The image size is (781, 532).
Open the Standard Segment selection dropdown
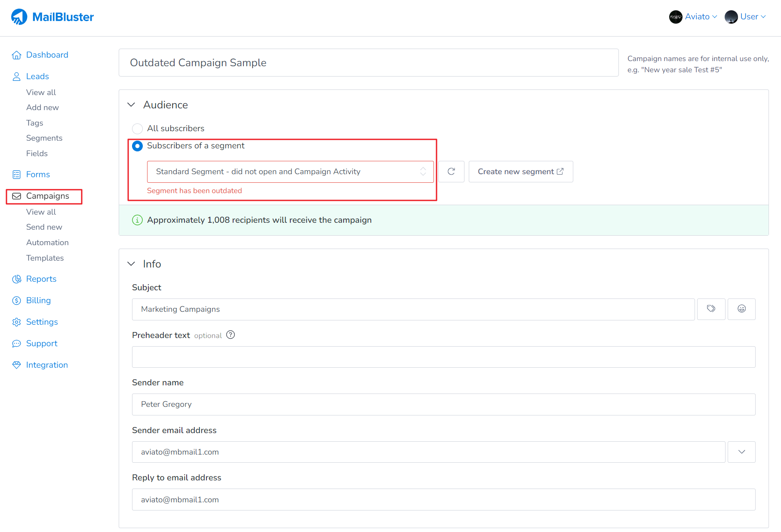coord(290,172)
